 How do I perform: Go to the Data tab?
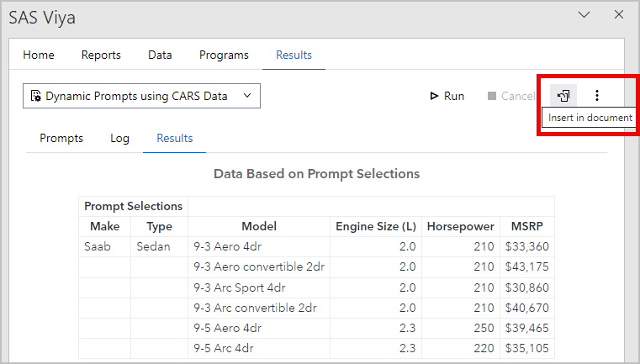(160, 55)
